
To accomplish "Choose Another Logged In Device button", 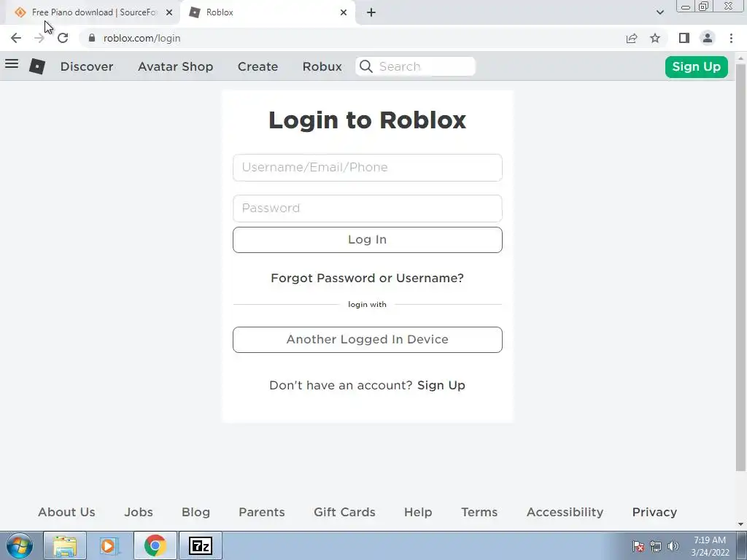I will click(368, 340).
